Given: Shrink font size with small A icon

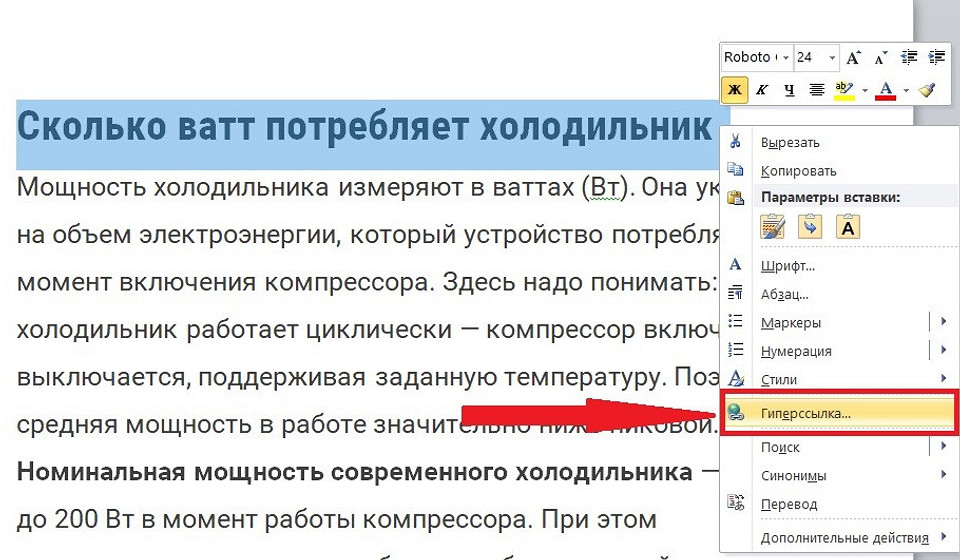Looking at the screenshot, I should pyautogui.click(x=881, y=58).
